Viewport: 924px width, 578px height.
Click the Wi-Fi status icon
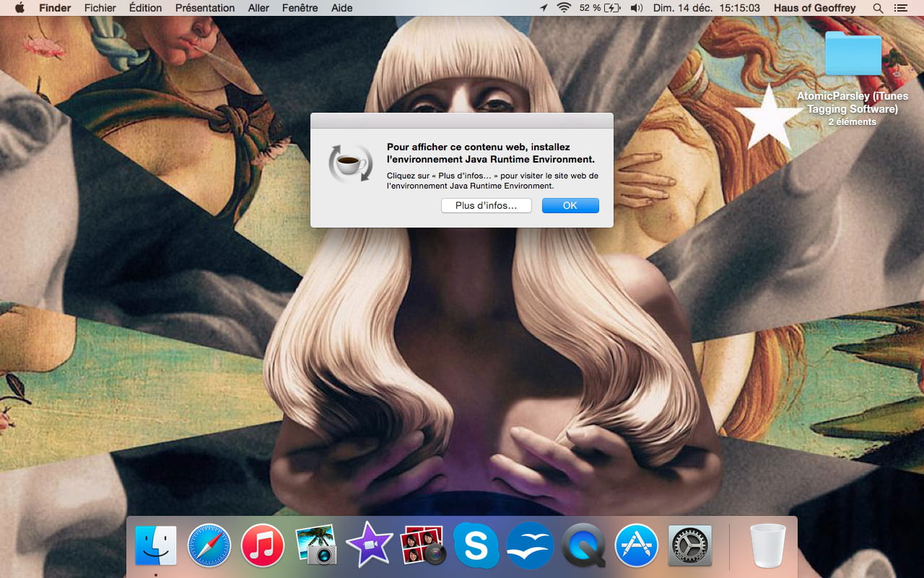point(563,8)
